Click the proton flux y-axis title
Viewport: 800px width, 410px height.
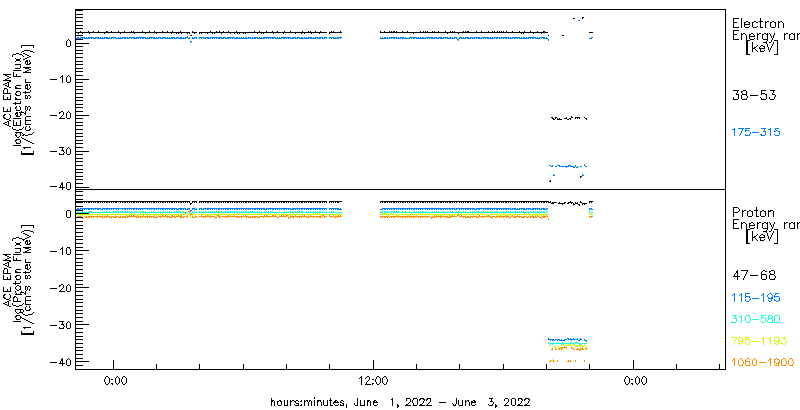tap(19, 279)
